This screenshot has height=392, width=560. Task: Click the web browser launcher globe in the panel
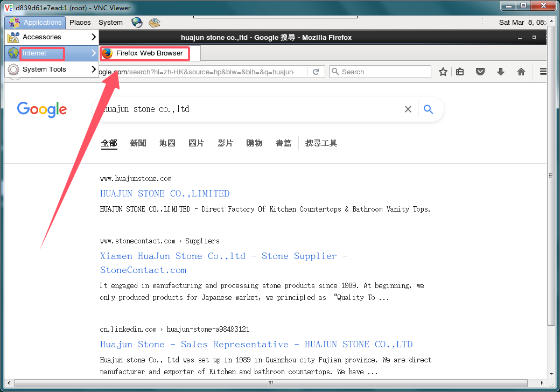pyautogui.click(x=136, y=23)
